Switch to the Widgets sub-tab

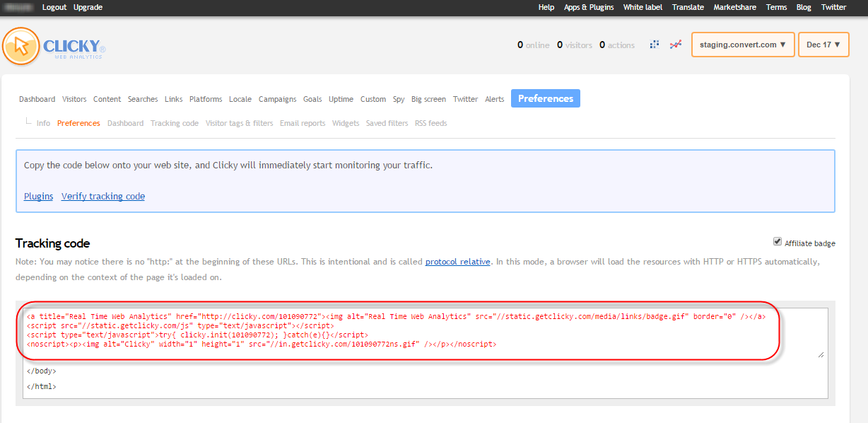click(346, 122)
